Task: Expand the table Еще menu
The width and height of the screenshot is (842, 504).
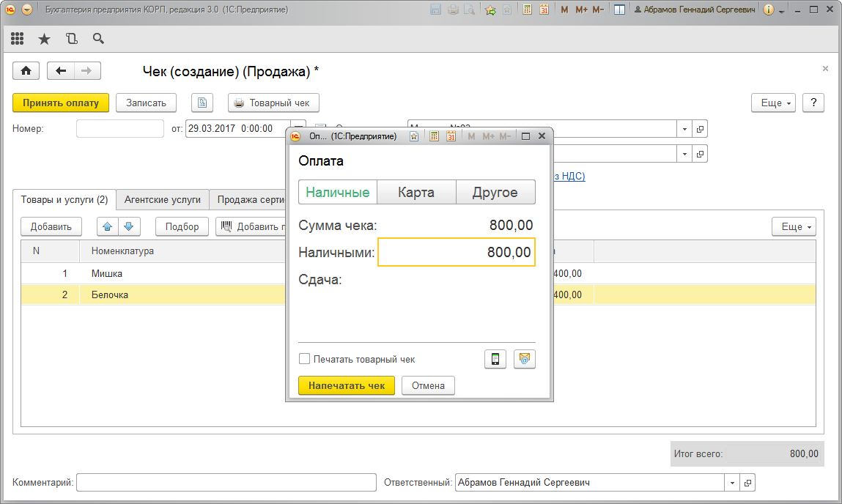Action: 794,226
